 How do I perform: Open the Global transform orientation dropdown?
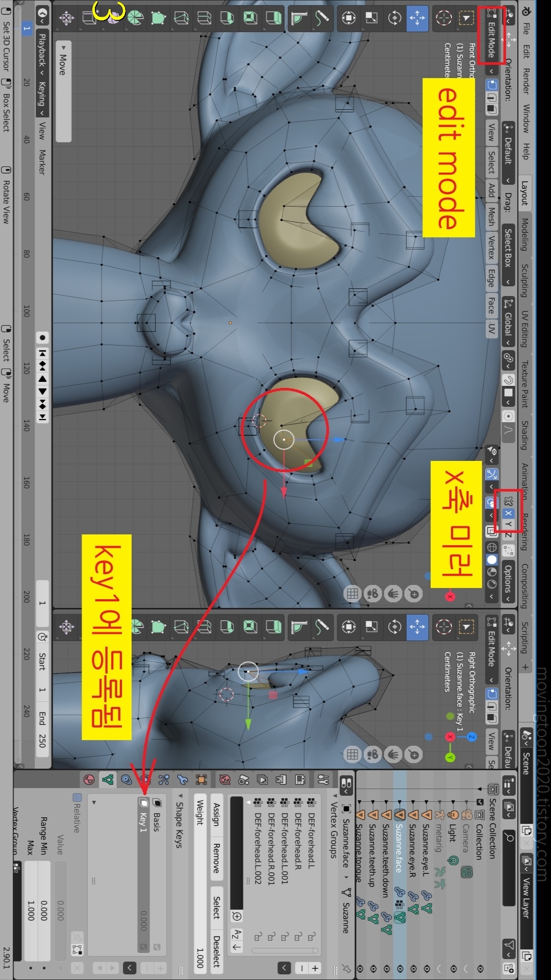click(x=508, y=322)
